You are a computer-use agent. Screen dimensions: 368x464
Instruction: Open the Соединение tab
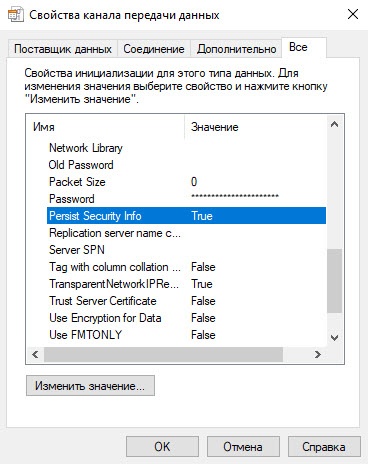[x=154, y=49]
